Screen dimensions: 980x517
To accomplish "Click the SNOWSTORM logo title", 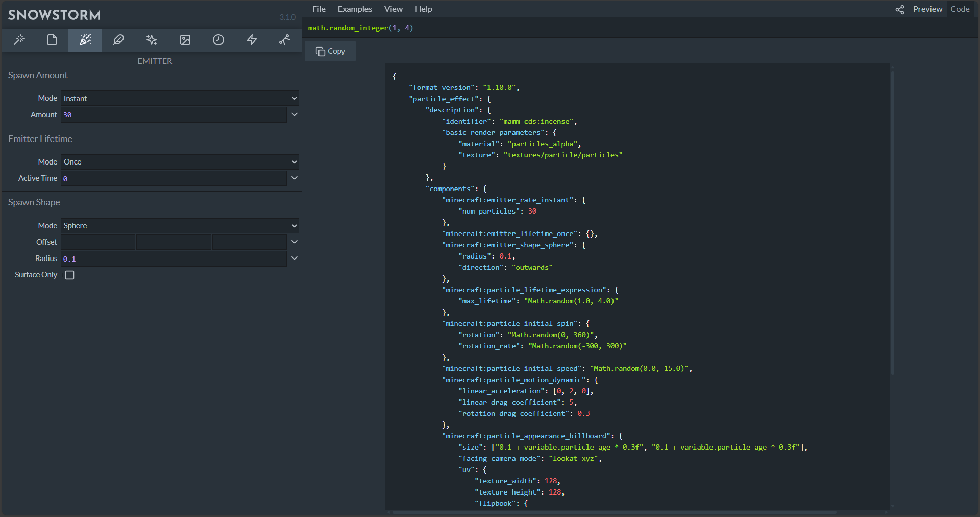I will click(55, 15).
